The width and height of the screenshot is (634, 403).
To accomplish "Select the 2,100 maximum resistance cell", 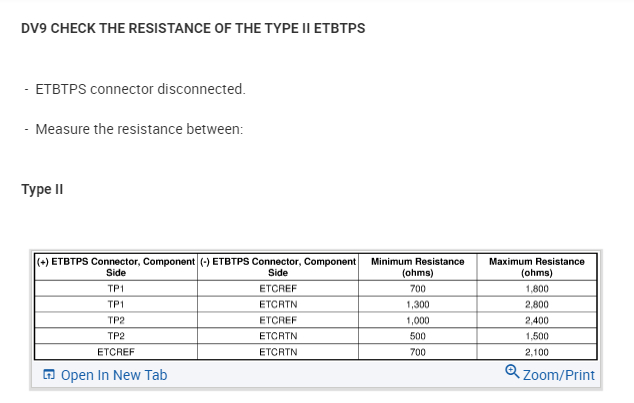I will [x=537, y=352].
